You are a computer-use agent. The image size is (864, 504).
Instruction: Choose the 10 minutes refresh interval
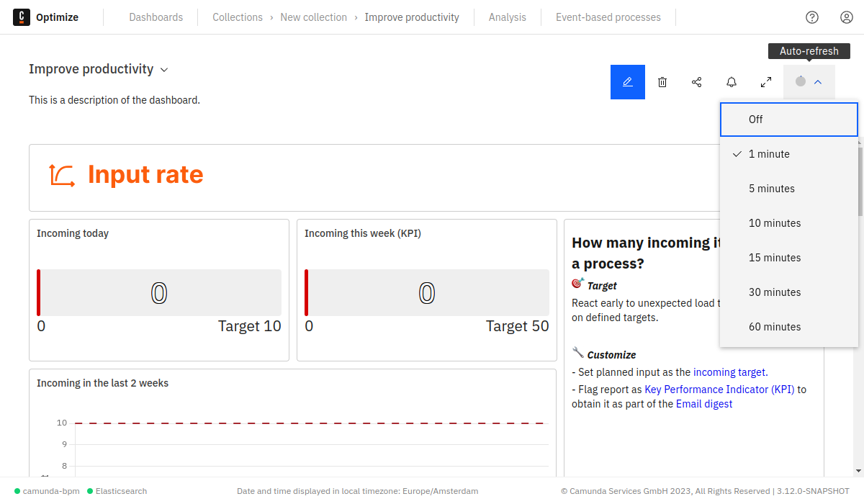(775, 222)
